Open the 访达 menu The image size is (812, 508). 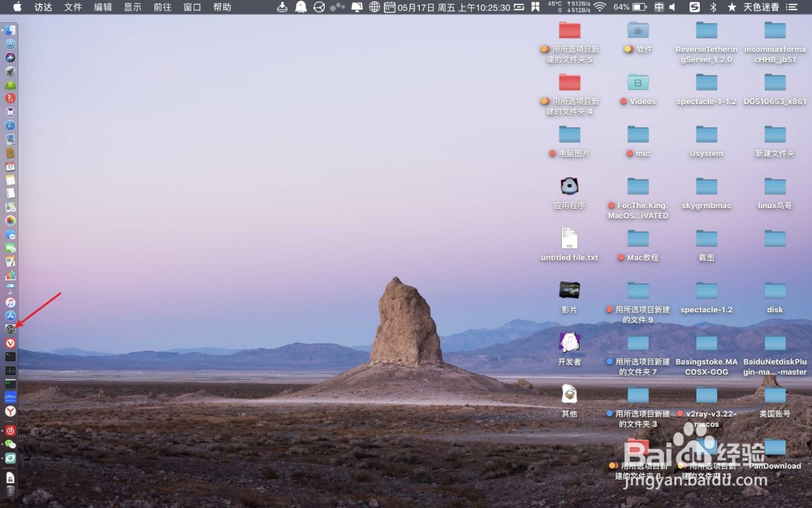point(43,7)
